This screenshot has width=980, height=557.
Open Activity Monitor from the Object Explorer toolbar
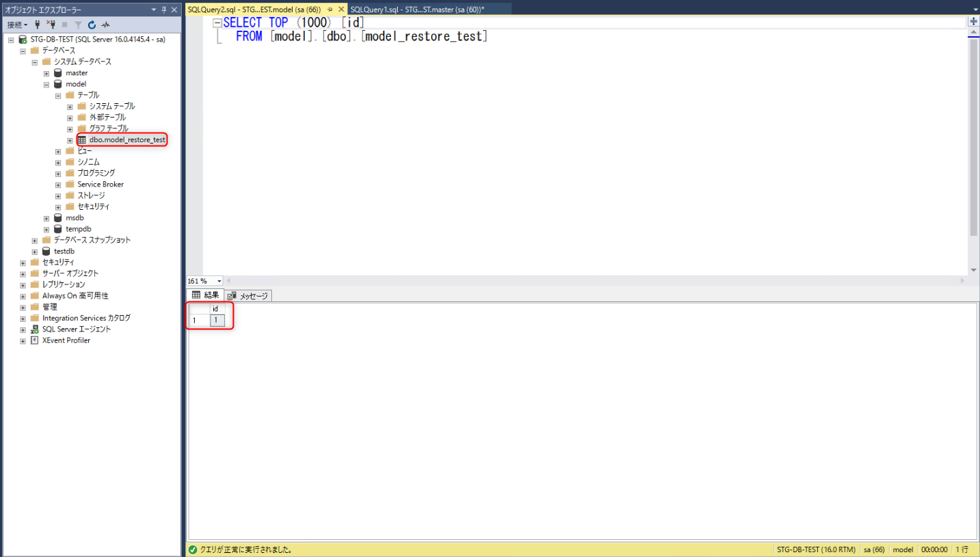[105, 25]
